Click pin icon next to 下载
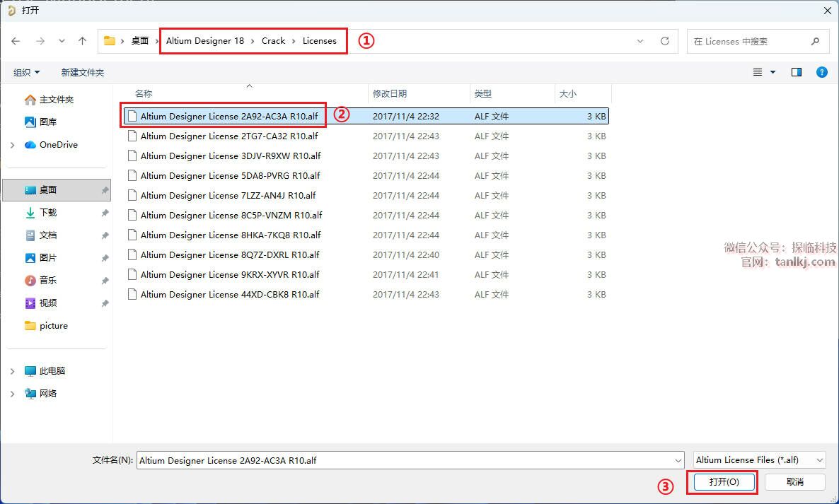Image resolution: width=839 pixels, height=504 pixels. point(105,213)
